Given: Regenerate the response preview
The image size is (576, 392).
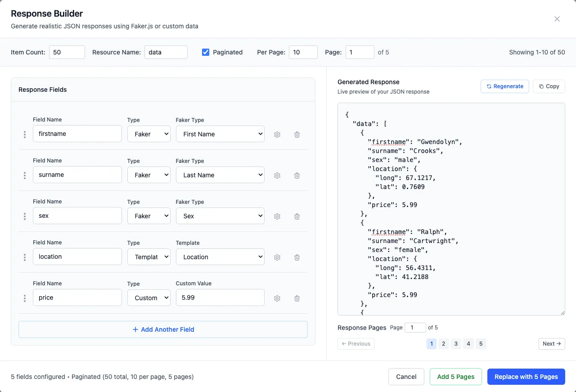Looking at the screenshot, I should pos(504,86).
